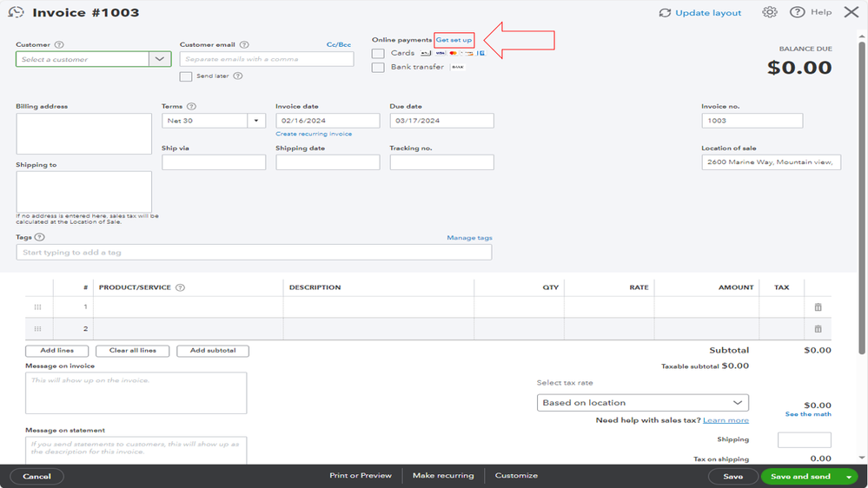Grab the drag handle on line 1
This screenshot has width=868, height=488.
click(37, 307)
